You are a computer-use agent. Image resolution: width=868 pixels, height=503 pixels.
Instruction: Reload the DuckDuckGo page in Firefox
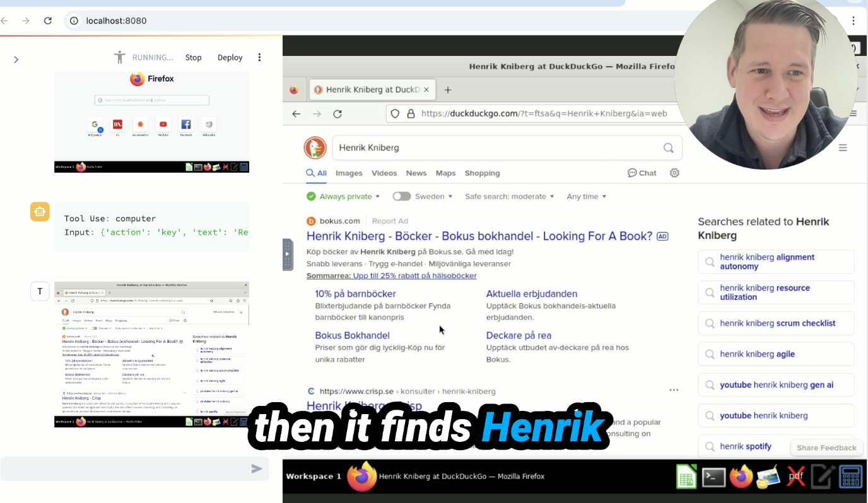click(337, 114)
